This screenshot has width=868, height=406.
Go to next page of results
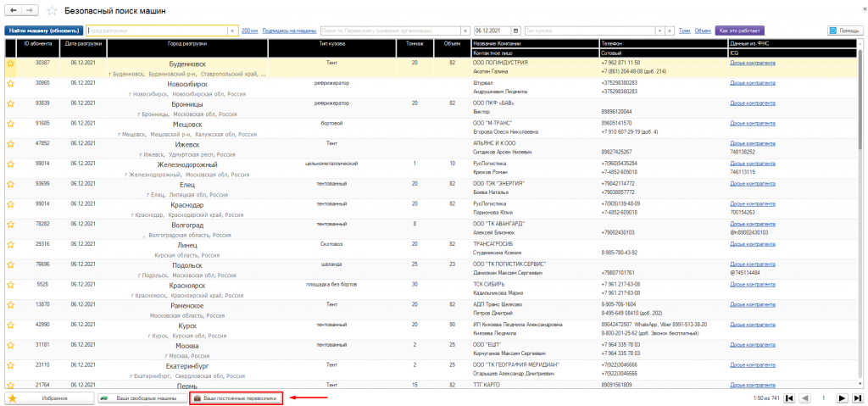[x=842, y=398]
